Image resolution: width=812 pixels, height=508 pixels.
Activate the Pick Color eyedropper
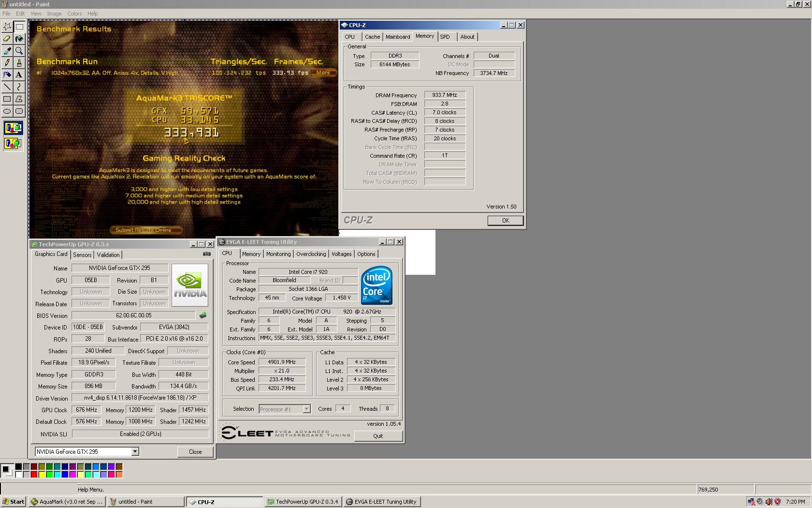point(7,51)
